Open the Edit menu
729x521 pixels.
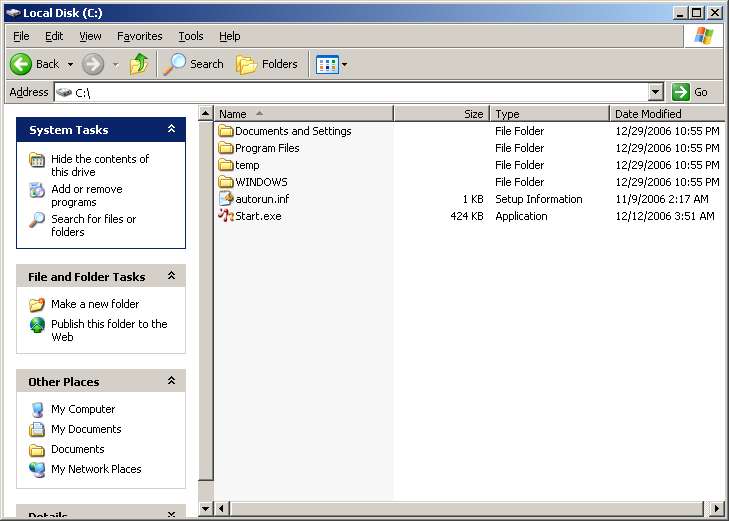(54, 36)
